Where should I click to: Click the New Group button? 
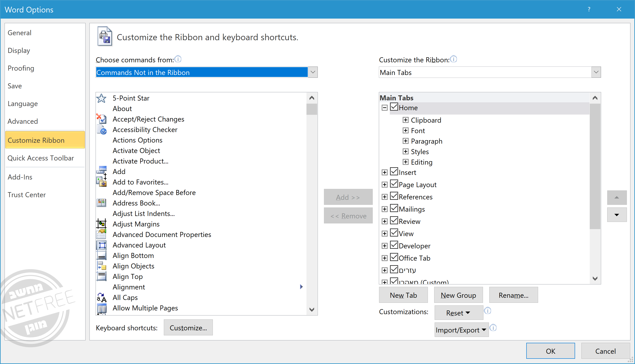[458, 295]
